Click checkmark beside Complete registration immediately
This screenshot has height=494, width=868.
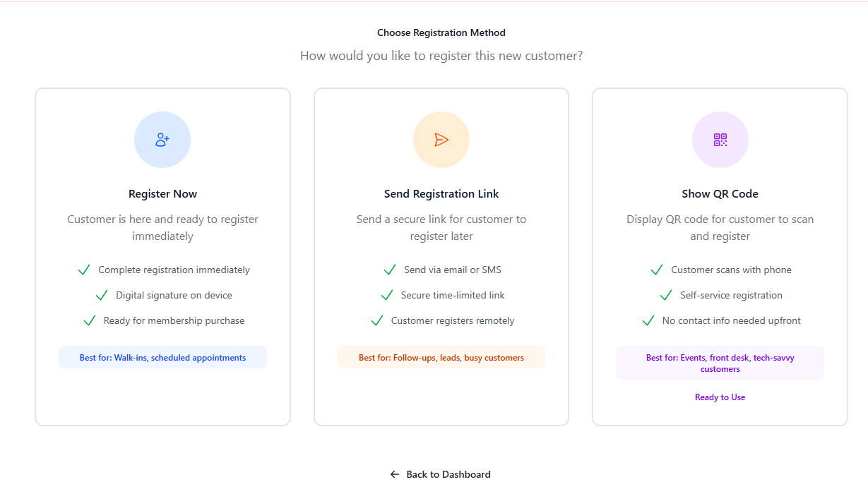coord(84,270)
